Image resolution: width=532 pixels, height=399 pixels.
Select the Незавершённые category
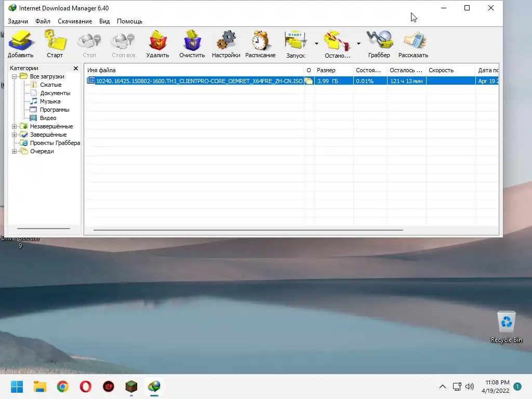(x=51, y=126)
